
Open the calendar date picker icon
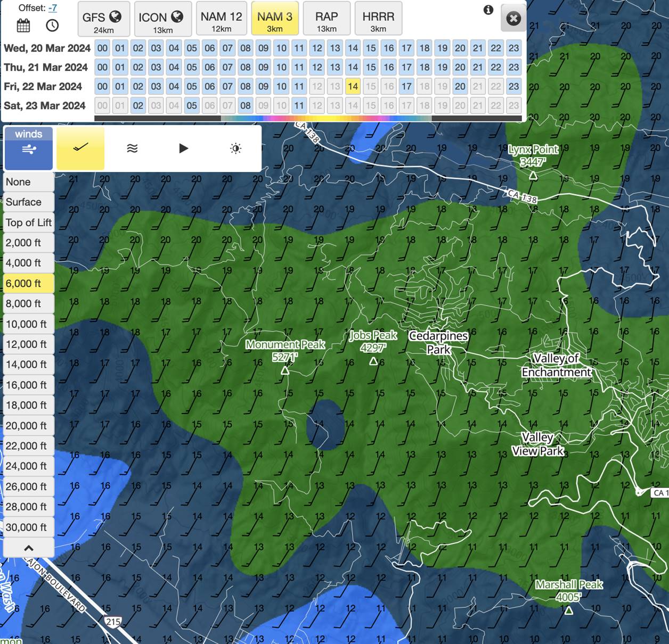tap(23, 25)
